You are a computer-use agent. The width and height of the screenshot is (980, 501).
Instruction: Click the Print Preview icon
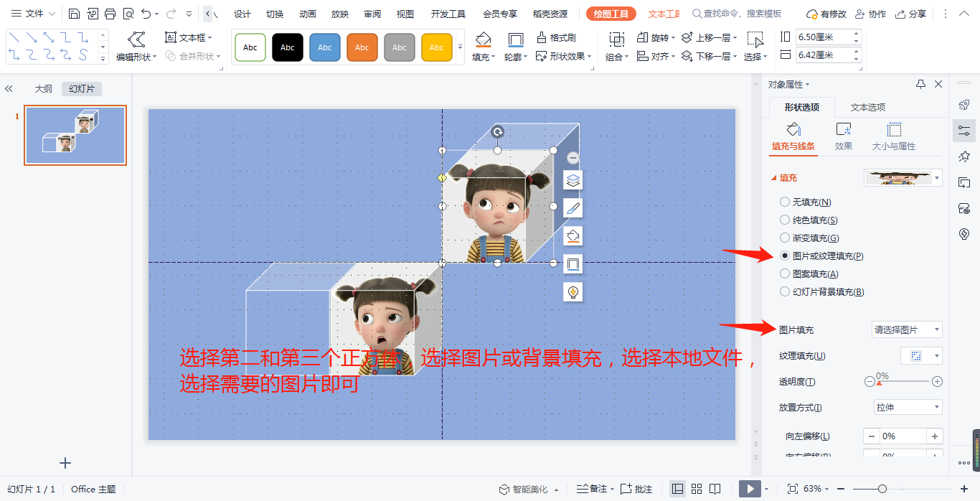[128, 14]
